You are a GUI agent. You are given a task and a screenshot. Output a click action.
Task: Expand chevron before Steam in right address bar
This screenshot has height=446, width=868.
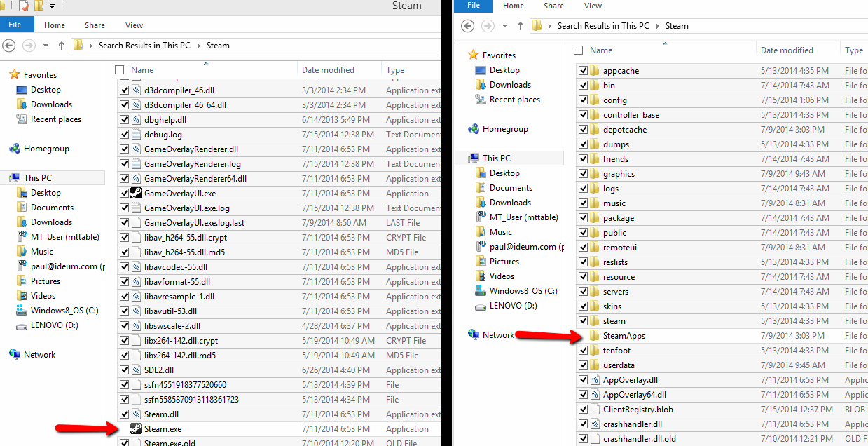coord(658,26)
